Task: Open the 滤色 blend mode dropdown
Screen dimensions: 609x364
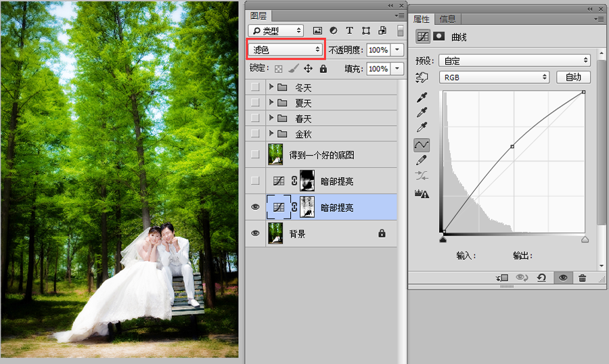Action: coord(287,49)
